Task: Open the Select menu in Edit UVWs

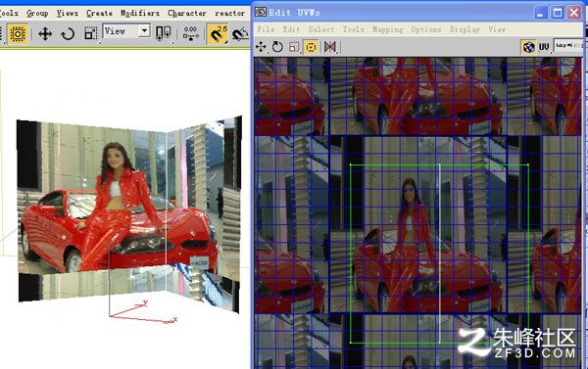Action: (x=321, y=29)
